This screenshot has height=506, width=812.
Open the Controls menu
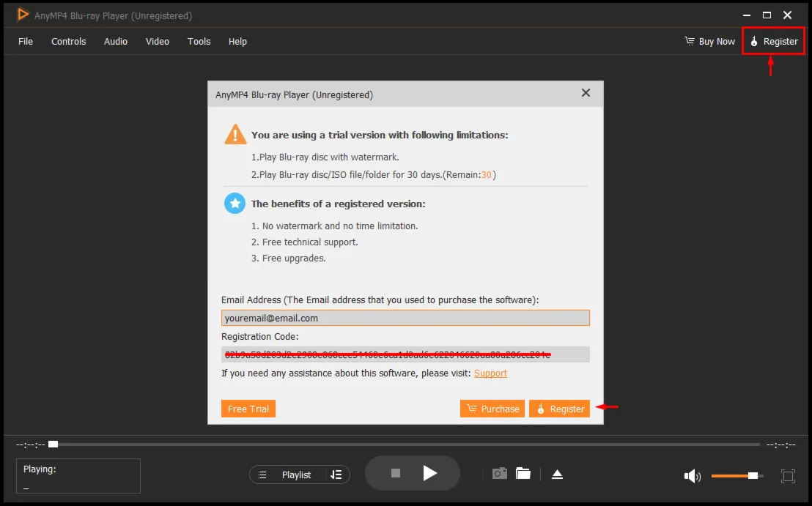click(68, 42)
